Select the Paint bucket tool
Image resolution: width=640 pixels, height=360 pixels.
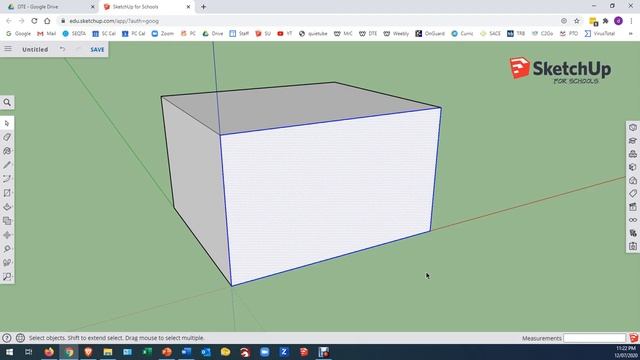click(7, 151)
